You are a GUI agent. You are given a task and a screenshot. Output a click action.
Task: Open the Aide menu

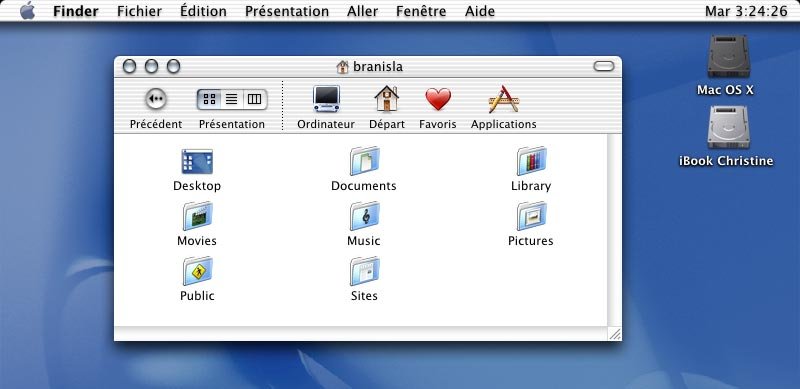click(480, 11)
